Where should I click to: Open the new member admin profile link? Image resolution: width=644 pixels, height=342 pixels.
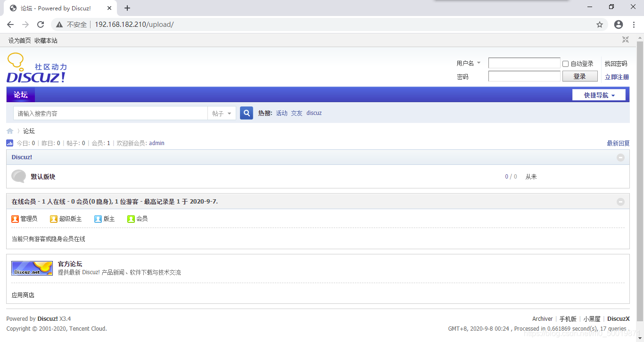tap(157, 143)
